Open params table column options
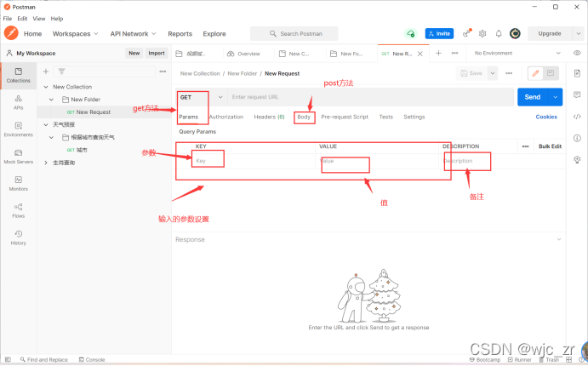This screenshot has height=366, width=588. 525,146
